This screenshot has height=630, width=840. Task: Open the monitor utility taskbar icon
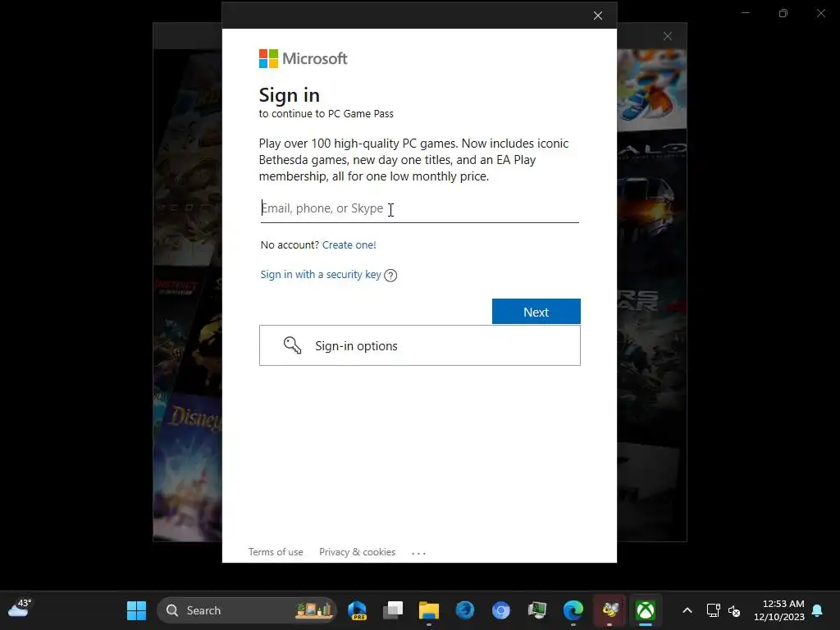536,610
